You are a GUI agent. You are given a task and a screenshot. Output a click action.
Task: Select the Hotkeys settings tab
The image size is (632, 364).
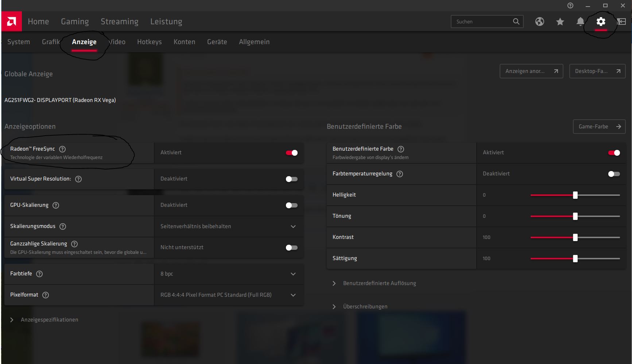pyautogui.click(x=150, y=42)
